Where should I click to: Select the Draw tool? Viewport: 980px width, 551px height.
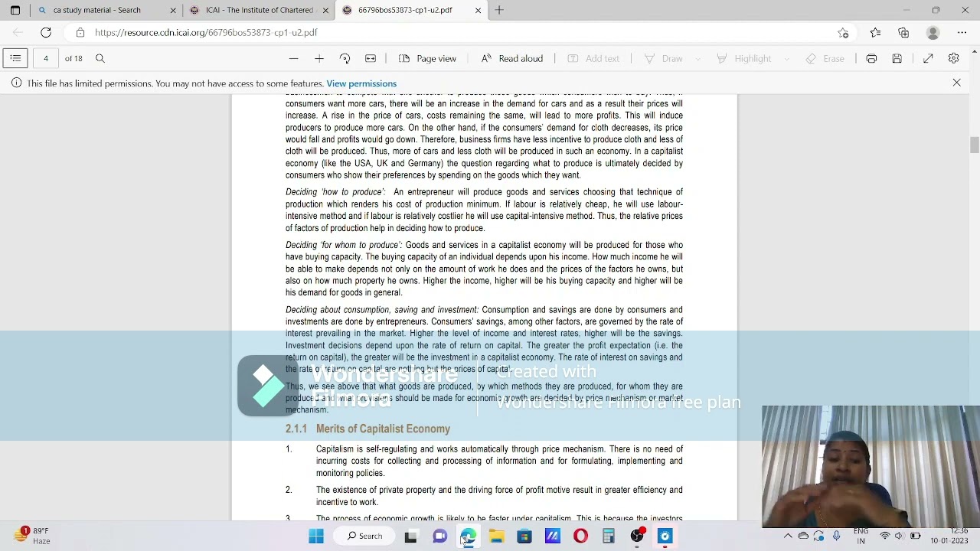pyautogui.click(x=664, y=58)
